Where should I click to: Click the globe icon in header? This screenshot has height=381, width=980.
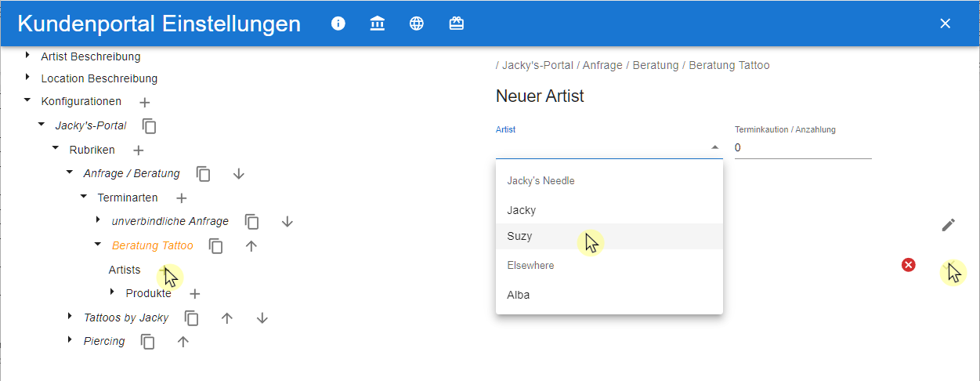click(x=417, y=24)
